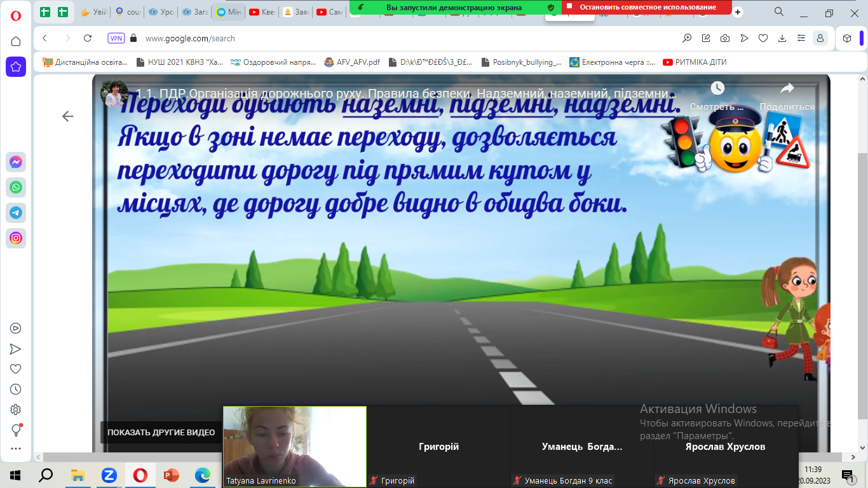Click the address bar URL field
The height and width of the screenshot is (488, 868).
[x=407, y=38]
